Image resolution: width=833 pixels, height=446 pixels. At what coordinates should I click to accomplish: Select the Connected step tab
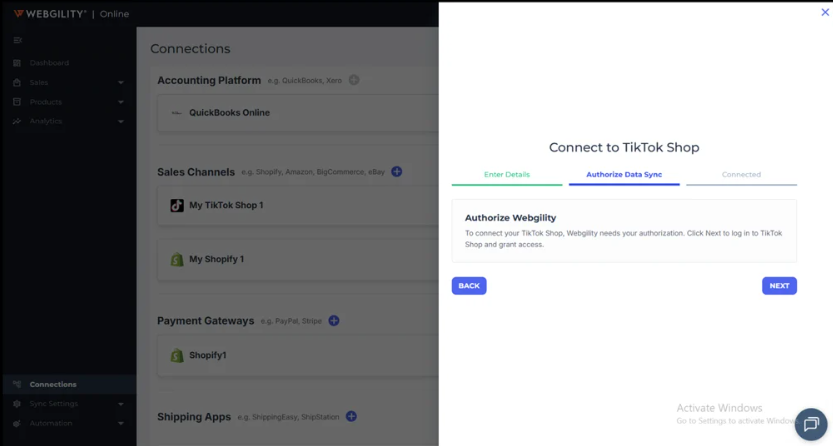pyautogui.click(x=741, y=175)
